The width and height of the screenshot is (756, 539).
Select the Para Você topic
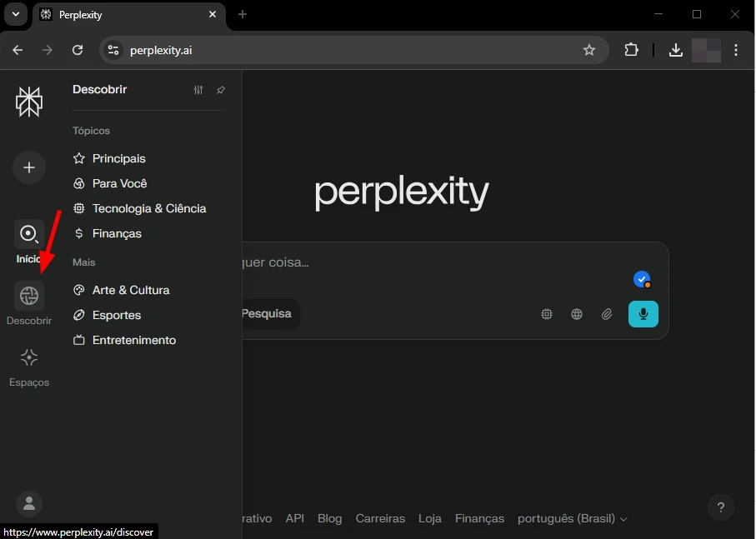pyautogui.click(x=110, y=183)
